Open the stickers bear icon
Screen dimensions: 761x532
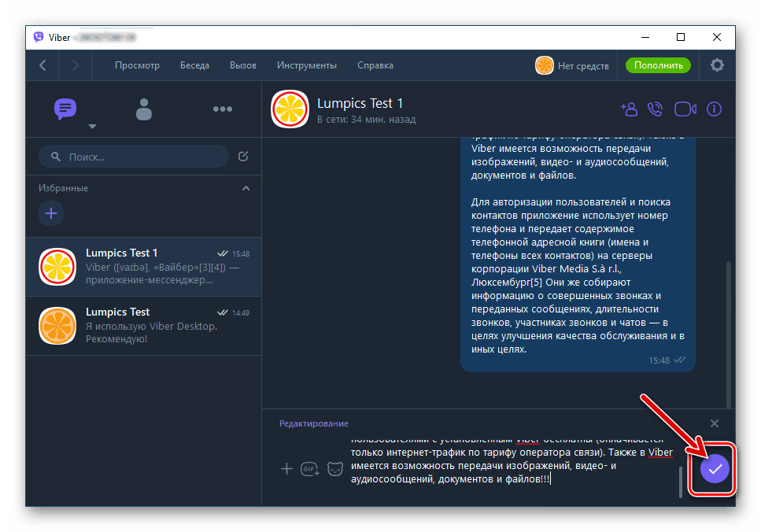tap(335, 469)
